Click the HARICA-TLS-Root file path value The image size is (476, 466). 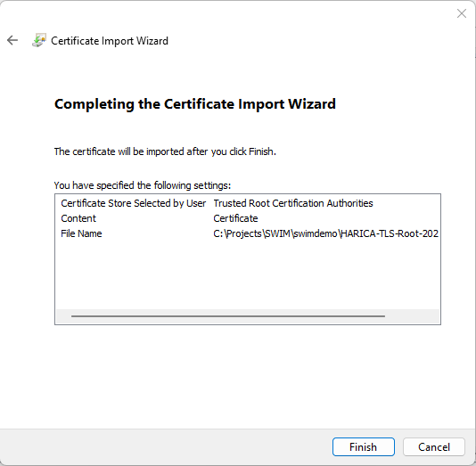[x=325, y=233]
